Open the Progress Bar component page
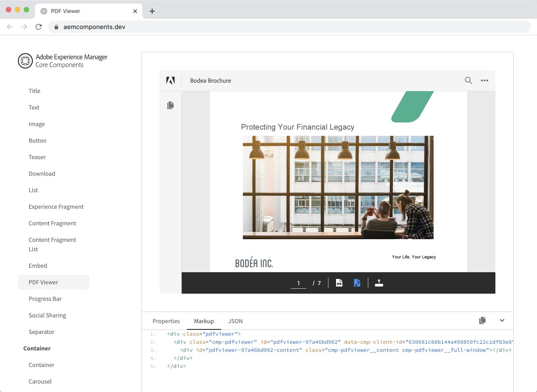 point(45,299)
